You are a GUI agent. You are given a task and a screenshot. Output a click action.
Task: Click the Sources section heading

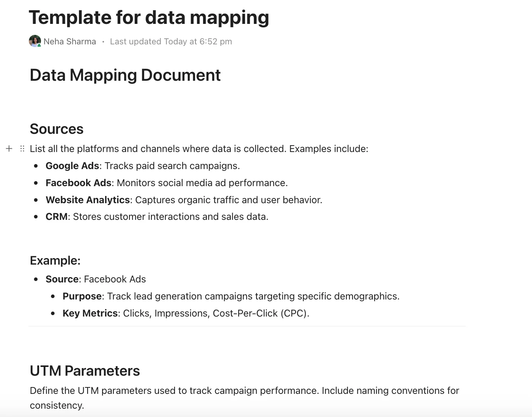click(x=57, y=129)
